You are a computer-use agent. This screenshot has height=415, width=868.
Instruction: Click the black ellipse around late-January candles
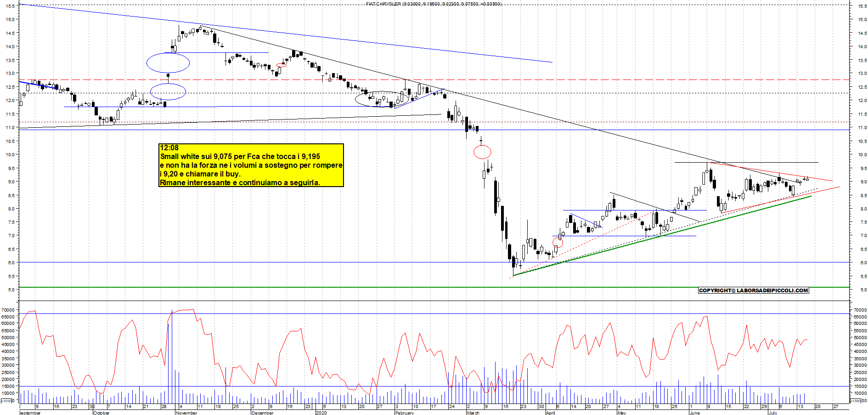tap(382, 99)
